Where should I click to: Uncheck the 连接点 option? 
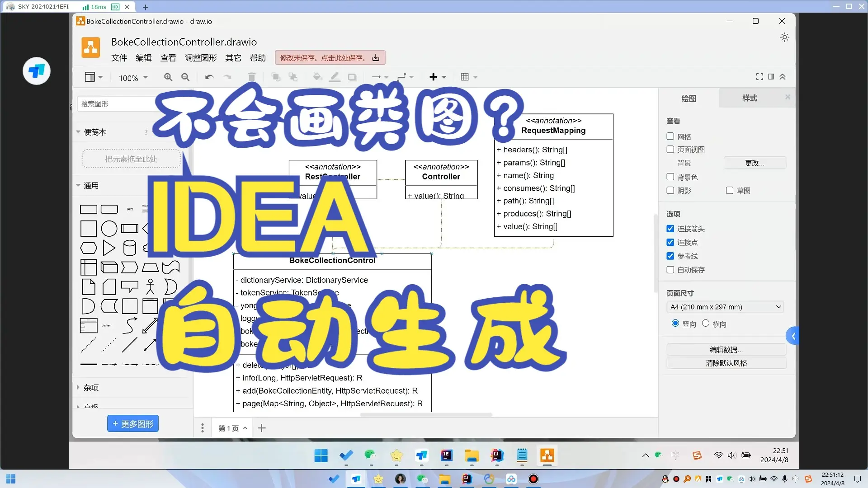(x=670, y=242)
